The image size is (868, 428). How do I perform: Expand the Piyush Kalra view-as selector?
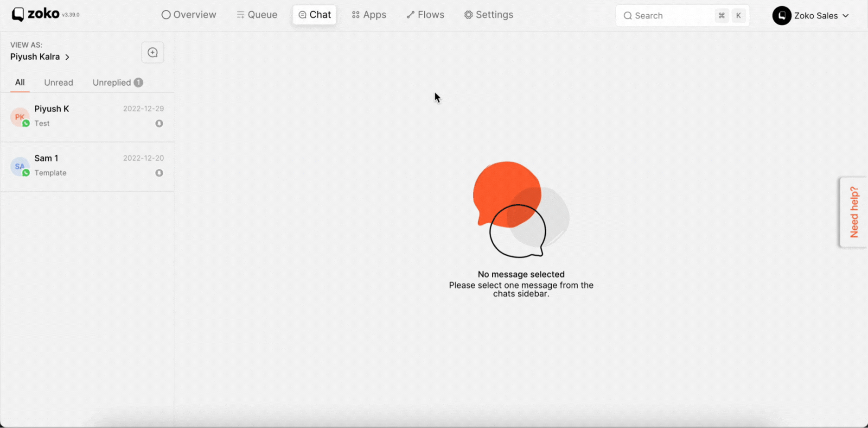(40, 57)
